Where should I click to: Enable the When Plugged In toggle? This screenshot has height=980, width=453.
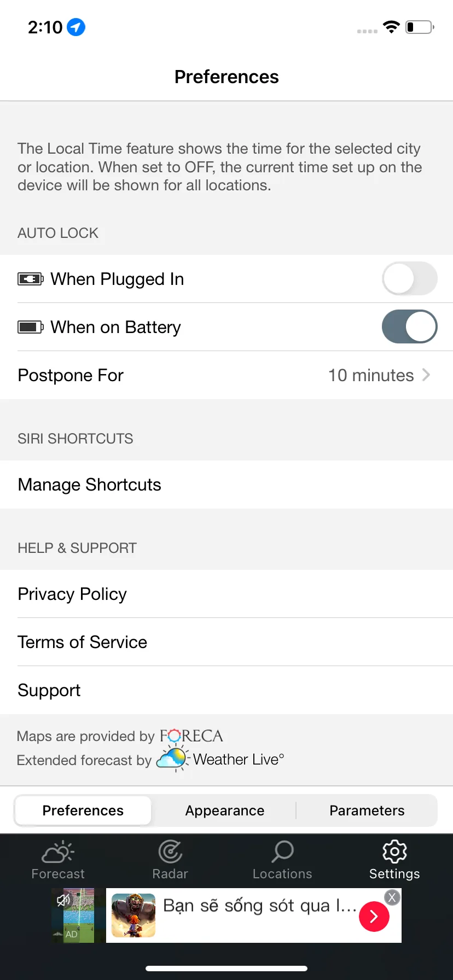pos(409,279)
